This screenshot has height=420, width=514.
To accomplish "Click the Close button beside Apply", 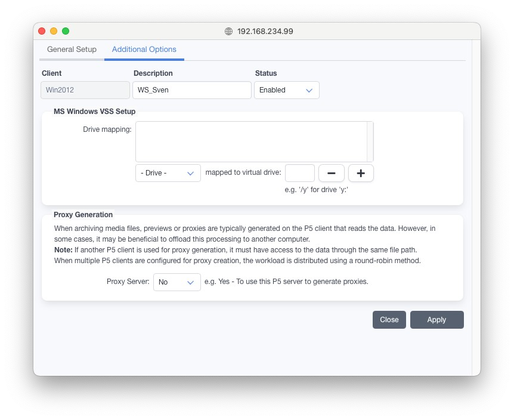I will (x=389, y=320).
